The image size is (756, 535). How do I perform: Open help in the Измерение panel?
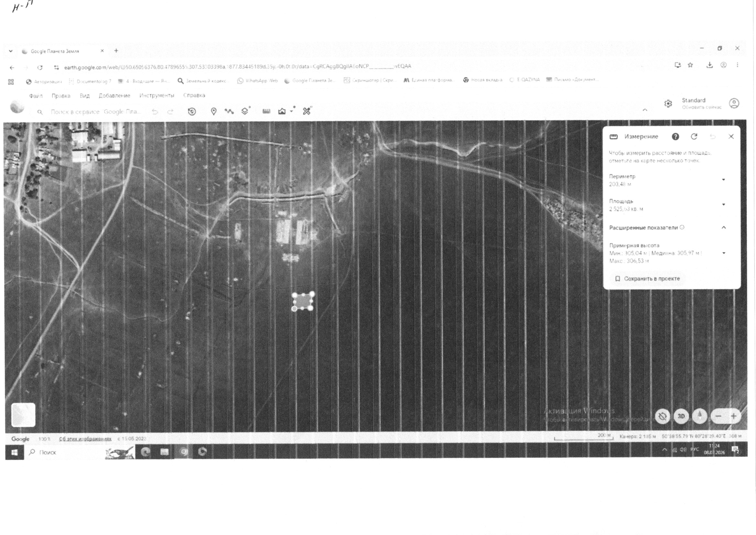click(675, 137)
